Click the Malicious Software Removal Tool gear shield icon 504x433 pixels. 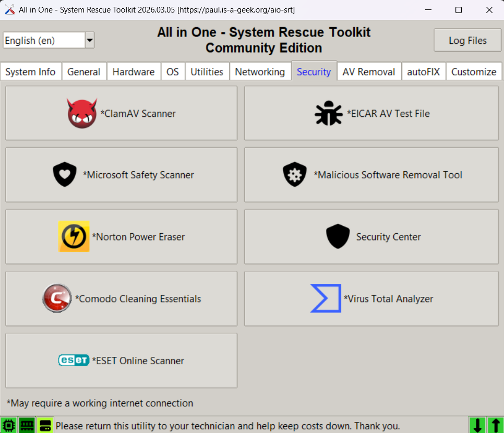click(295, 175)
